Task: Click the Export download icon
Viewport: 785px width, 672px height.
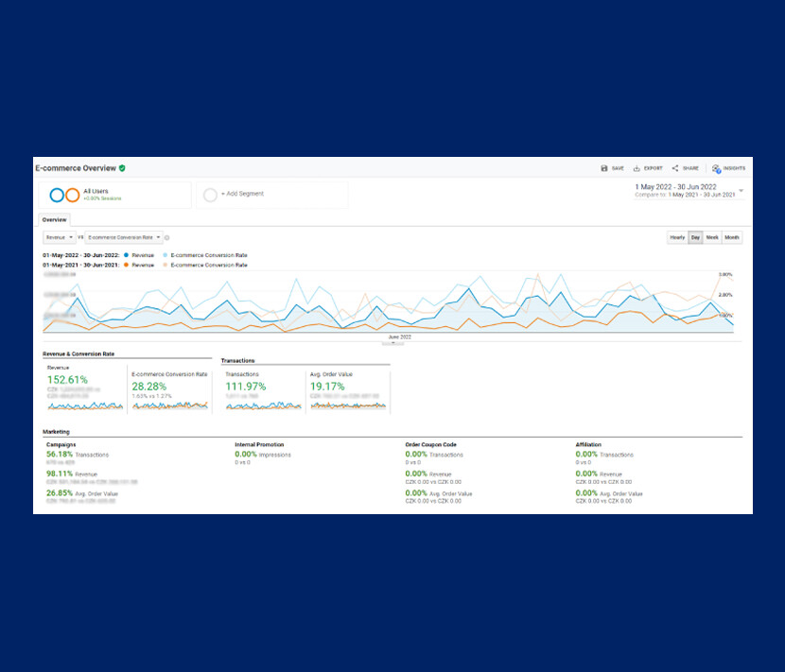Action: pos(637,168)
